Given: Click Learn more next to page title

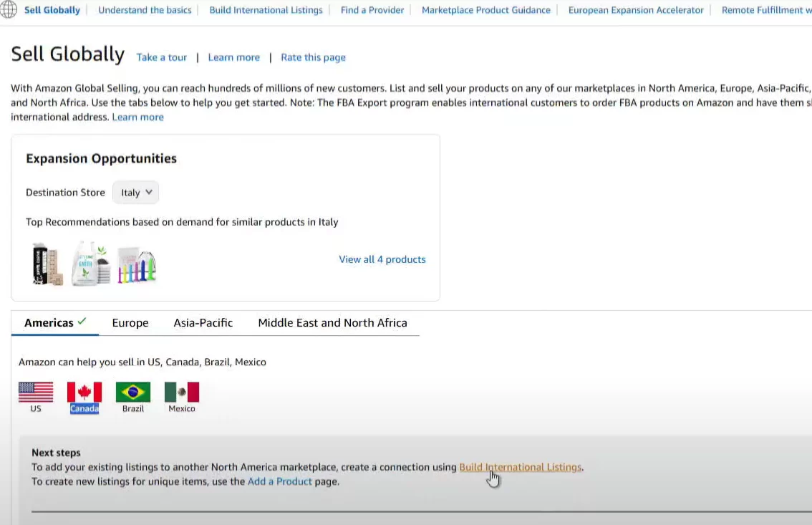Looking at the screenshot, I should (234, 57).
